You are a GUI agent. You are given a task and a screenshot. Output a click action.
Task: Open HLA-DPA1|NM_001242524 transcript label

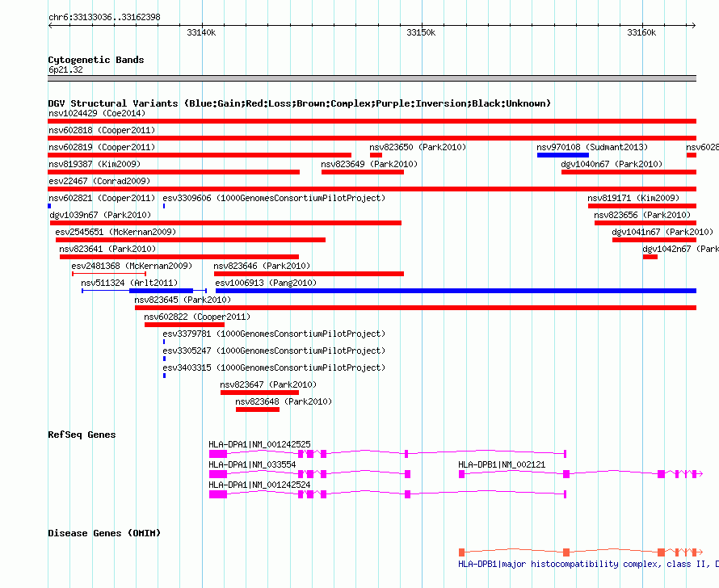(x=259, y=485)
